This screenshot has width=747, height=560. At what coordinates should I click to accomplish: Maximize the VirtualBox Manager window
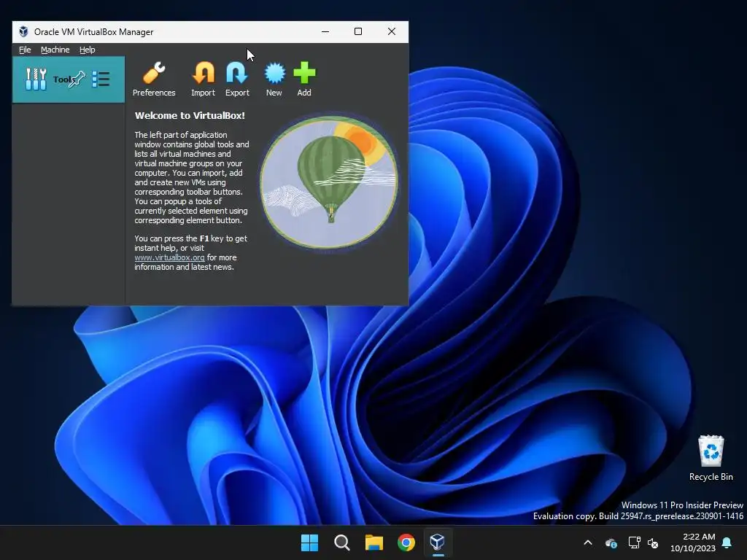point(358,32)
